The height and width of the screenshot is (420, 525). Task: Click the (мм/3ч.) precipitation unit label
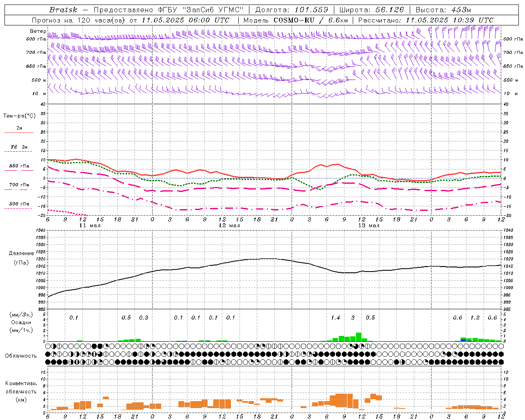tap(21, 315)
